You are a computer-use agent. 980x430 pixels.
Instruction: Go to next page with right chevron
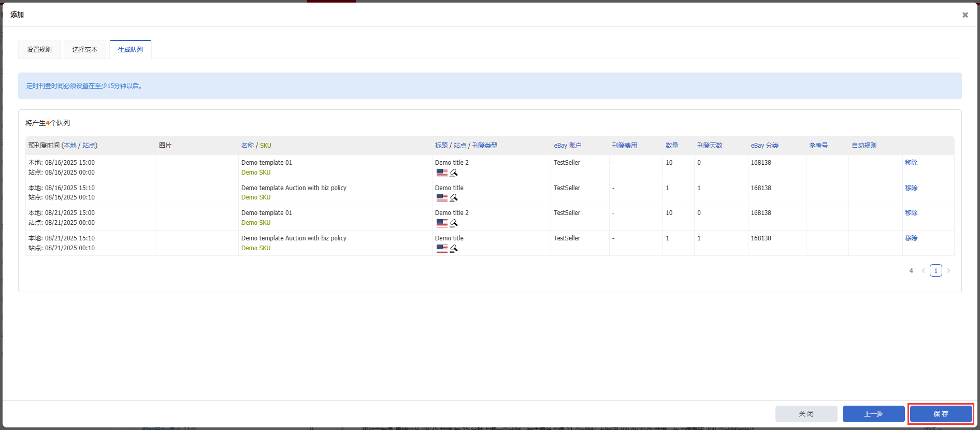[948, 270]
